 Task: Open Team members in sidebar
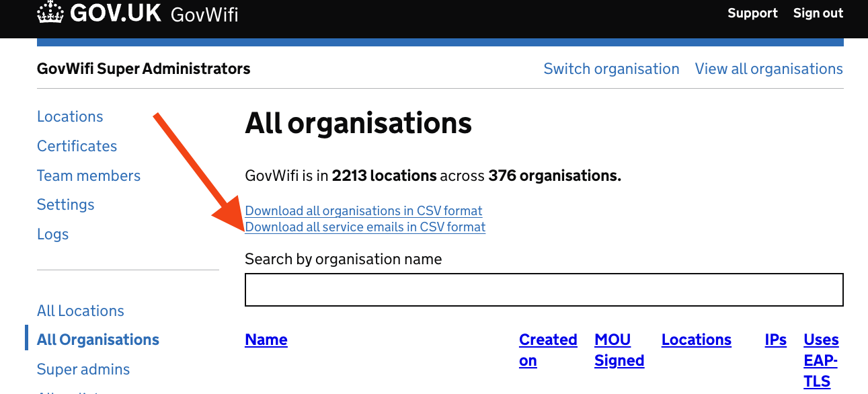click(x=89, y=175)
